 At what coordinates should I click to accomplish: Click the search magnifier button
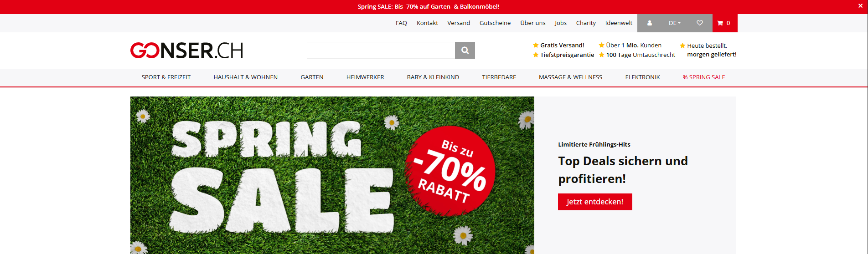click(x=465, y=51)
